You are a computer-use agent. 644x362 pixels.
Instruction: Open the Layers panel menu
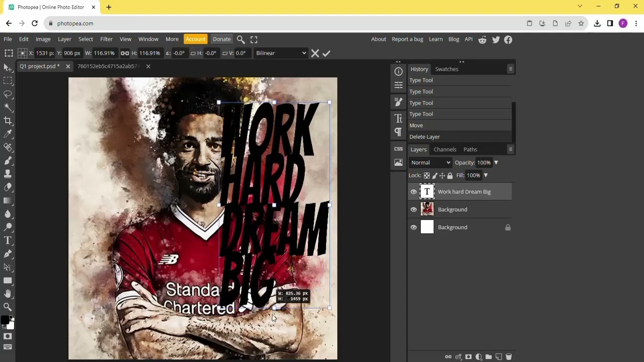(x=510, y=149)
